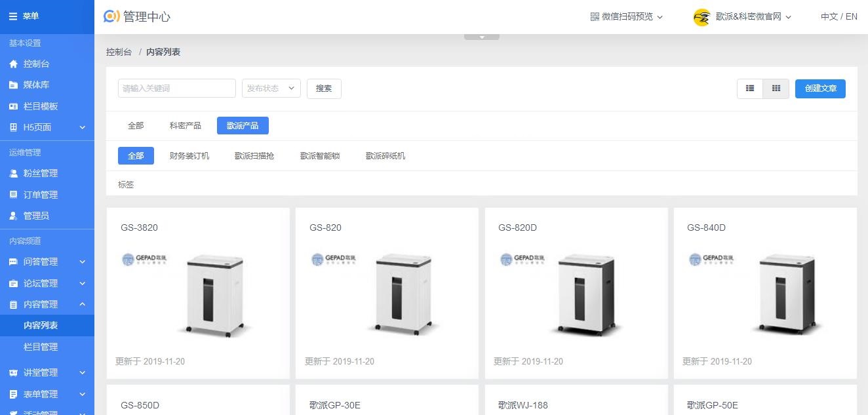Expand the collapsed top panel handle

(x=482, y=37)
